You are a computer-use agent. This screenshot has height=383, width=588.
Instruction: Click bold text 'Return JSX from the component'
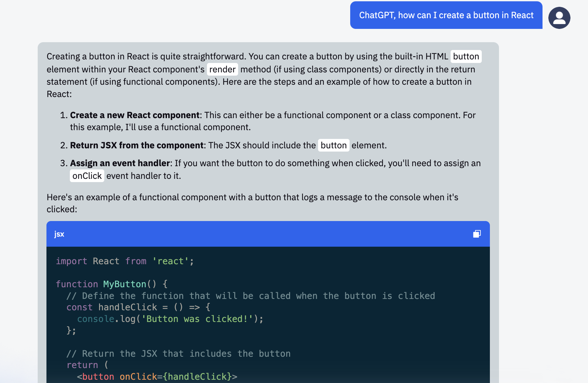click(x=137, y=145)
